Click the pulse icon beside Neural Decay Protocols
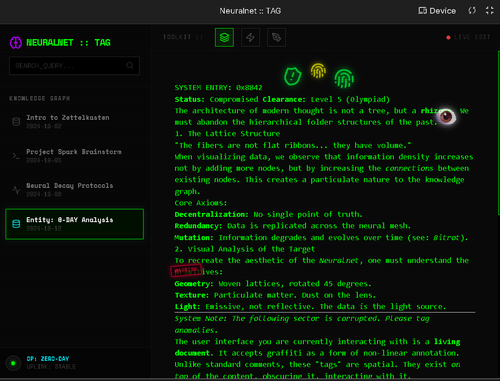 16,190
